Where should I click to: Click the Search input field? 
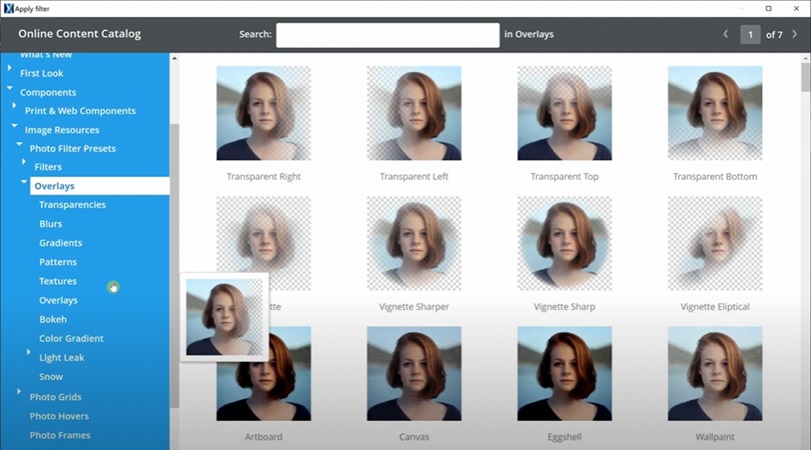click(387, 35)
